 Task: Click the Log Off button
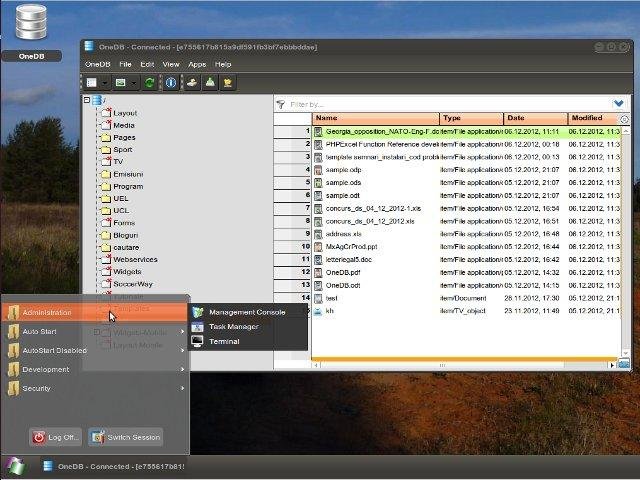(55, 437)
